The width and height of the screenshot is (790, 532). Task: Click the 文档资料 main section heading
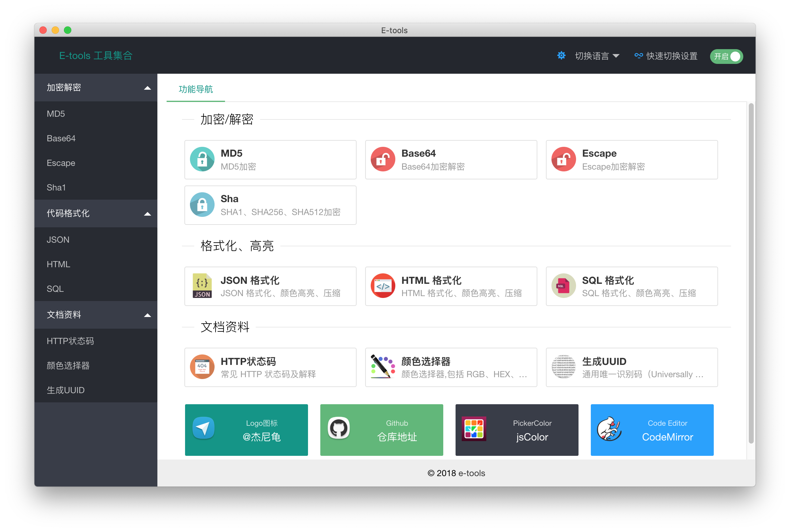click(x=225, y=327)
